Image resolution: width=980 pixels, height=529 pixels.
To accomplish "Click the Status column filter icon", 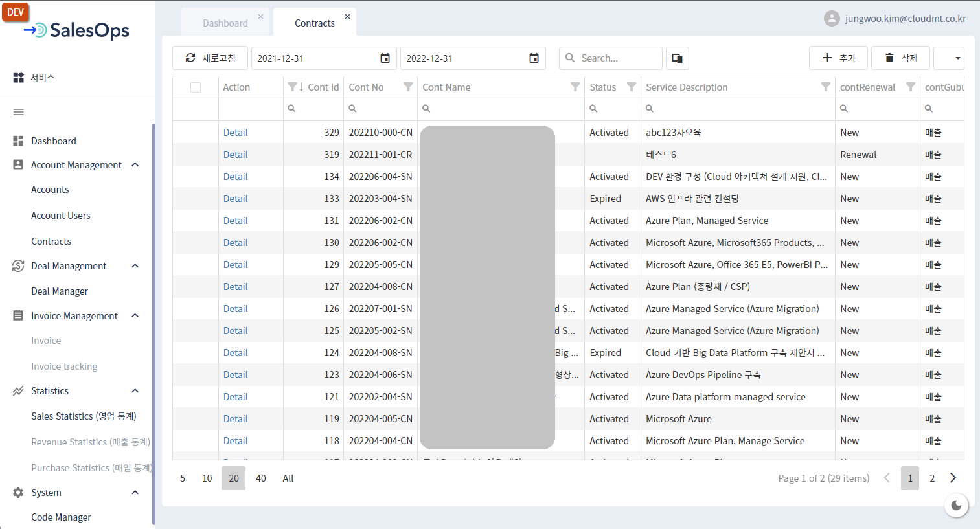I will pos(632,87).
